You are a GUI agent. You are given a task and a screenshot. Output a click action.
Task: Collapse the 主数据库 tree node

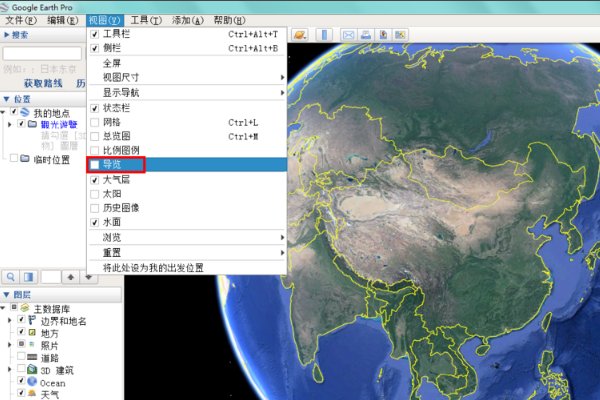pos(3,308)
